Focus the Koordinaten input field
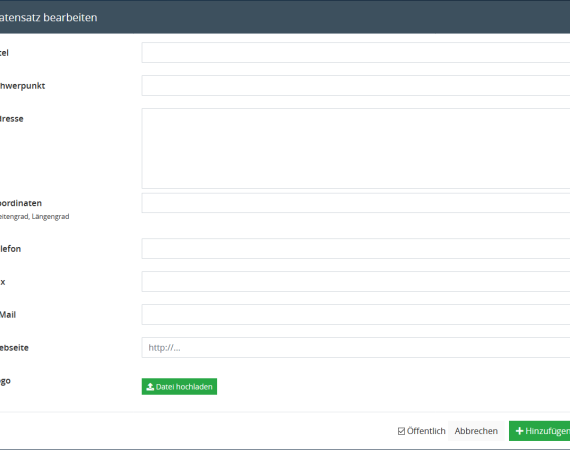570x450 pixels. point(356,203)
